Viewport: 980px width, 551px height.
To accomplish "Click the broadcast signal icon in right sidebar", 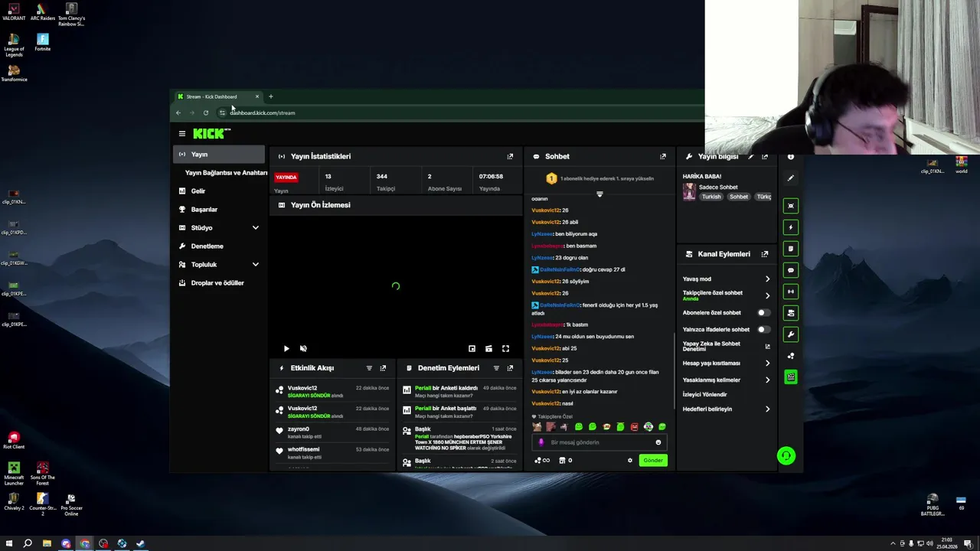I will click(791, 292).
